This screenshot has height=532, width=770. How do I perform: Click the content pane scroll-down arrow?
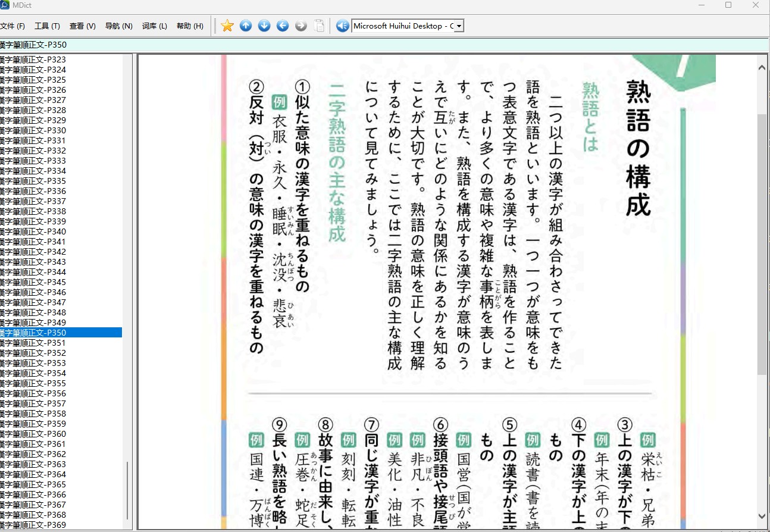coord(762,516)
